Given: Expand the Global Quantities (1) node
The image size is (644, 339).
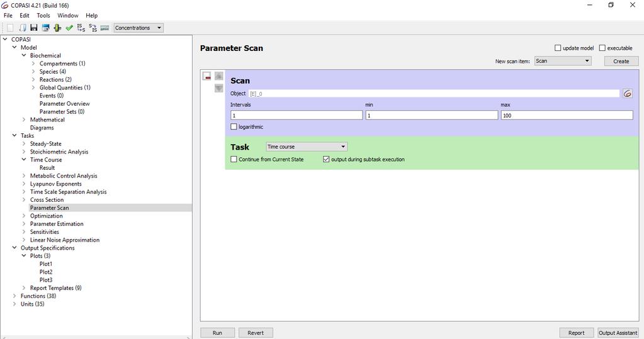Looking at the screenshot, I should (33, 87).
